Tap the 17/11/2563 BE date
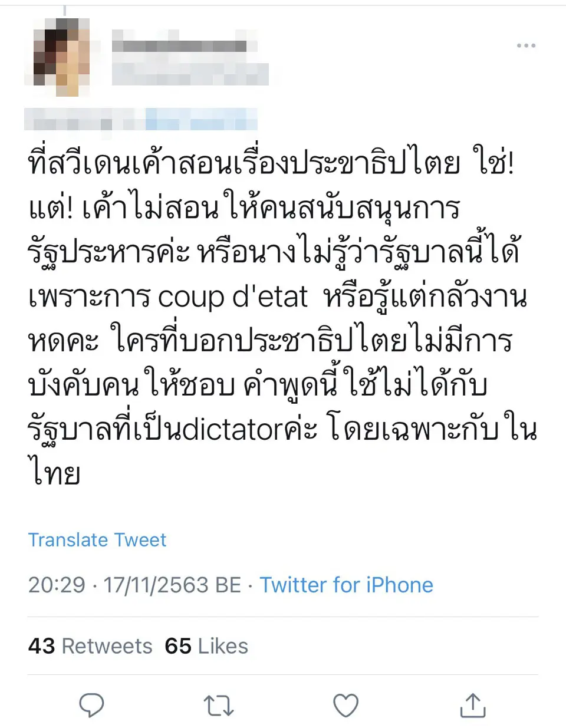 point(172,585)
